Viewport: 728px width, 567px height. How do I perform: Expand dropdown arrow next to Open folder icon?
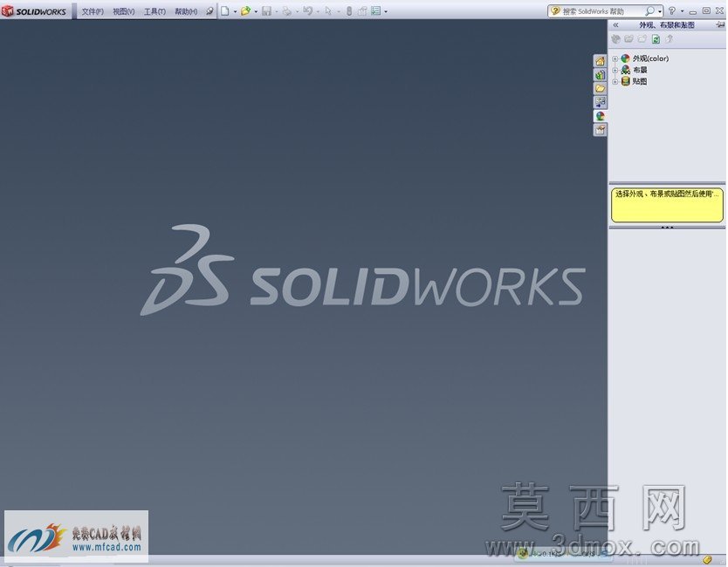click(256, 11)
